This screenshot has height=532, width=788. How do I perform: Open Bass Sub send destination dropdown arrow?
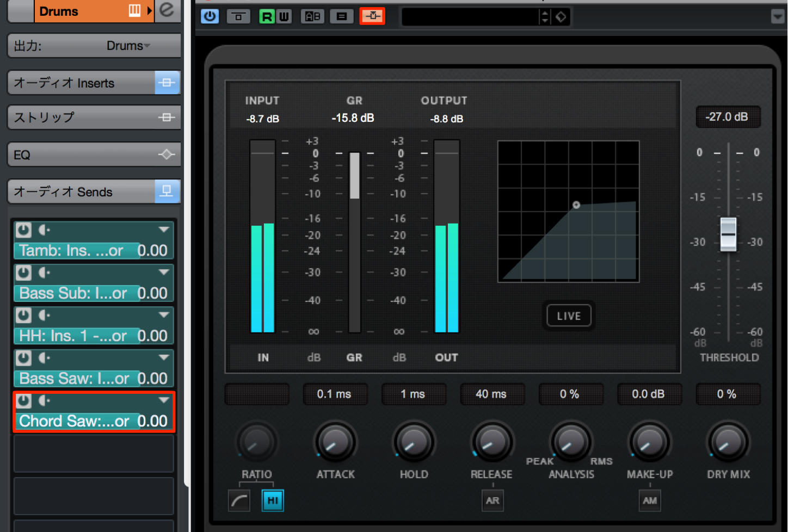point(164,272)
